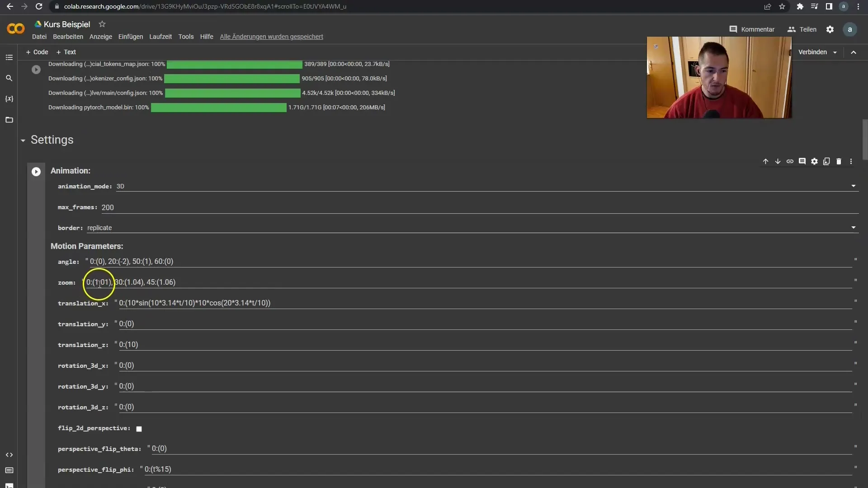This screenshot has width=868, height=488.
Task: Open more cell actions three-dot menu
Action: tap(851, 161)
